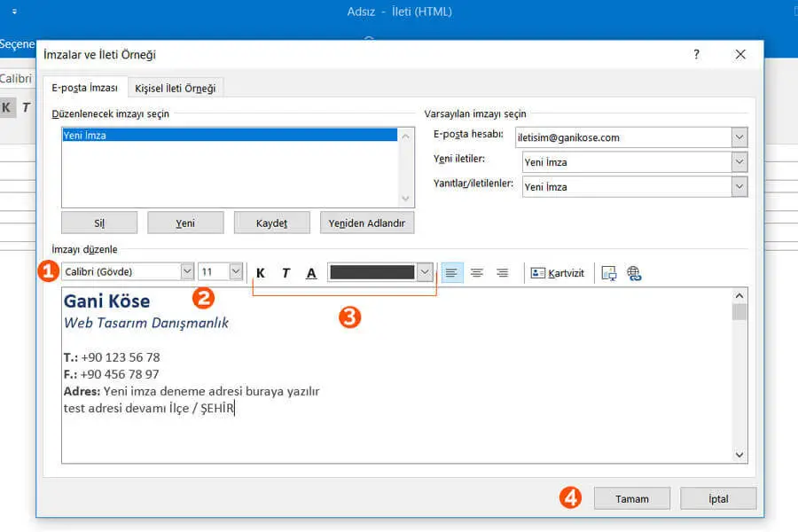
Task: Click the Adres line in the signature
Action: click(x=192, y=391)
